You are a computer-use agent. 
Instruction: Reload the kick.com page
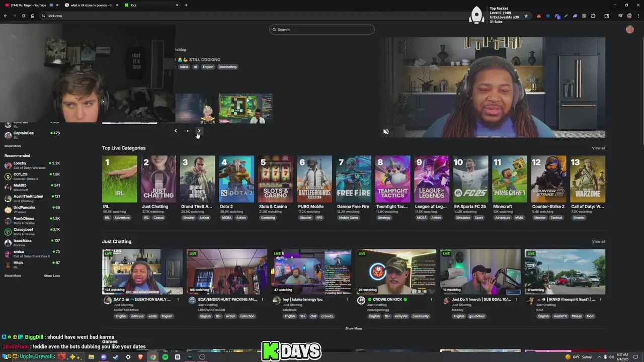[23, 16]
